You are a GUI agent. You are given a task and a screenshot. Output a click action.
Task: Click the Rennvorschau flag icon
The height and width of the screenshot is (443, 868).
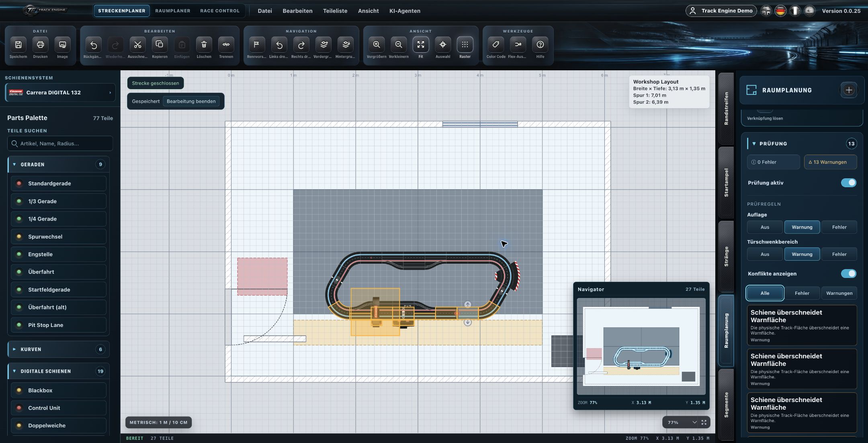[x=257, y=45]
